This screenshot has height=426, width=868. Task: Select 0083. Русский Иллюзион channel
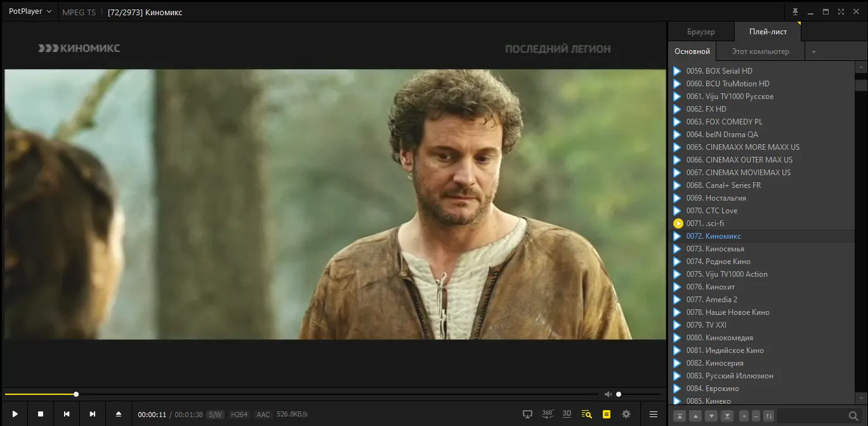point(761,376)
